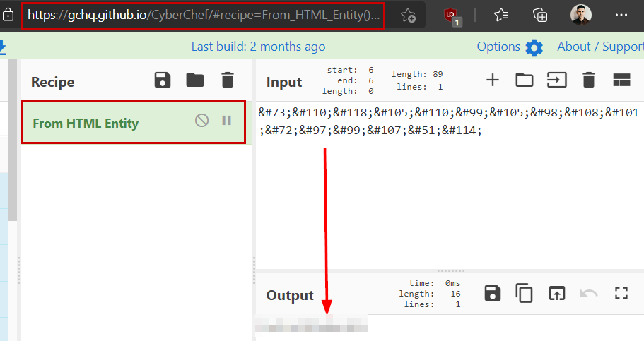
Task: Save the current recipe
Action: coord(162,80)
